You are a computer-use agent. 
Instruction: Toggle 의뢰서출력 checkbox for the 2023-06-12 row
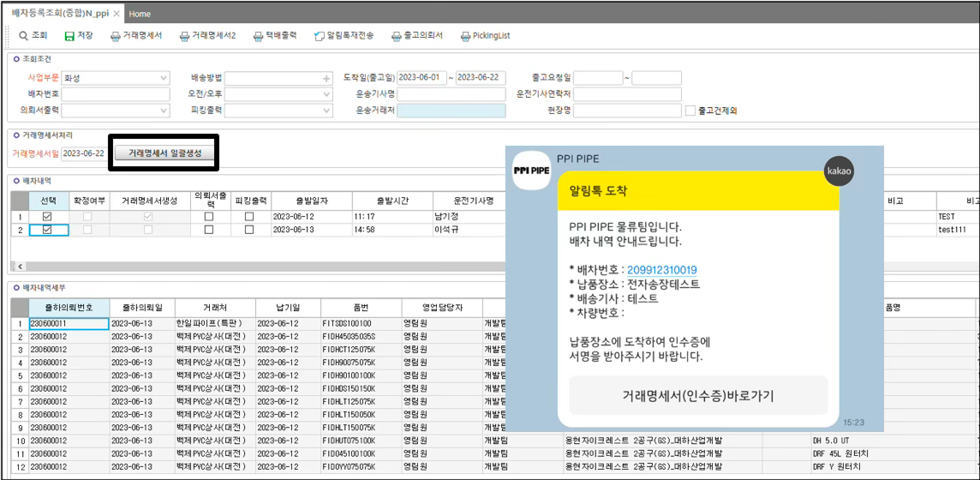(209, 216)
